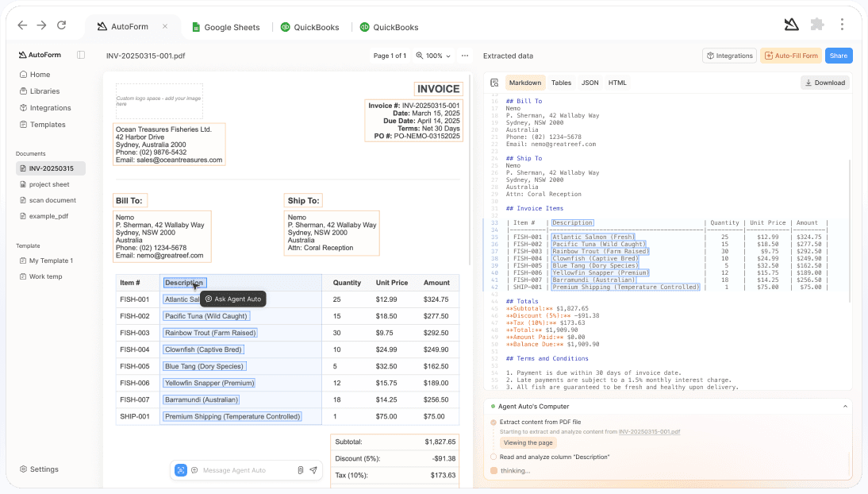Click the attachment paperclip icon

pos(300,470)
